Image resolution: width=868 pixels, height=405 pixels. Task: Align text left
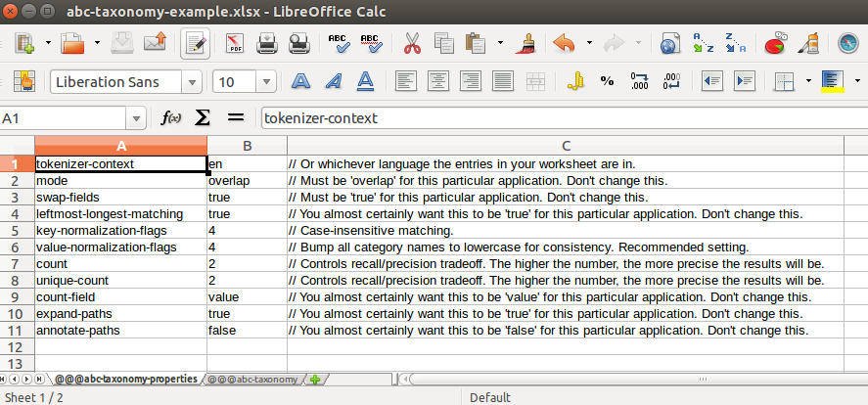pyautogui.click(x=406, y=82)
